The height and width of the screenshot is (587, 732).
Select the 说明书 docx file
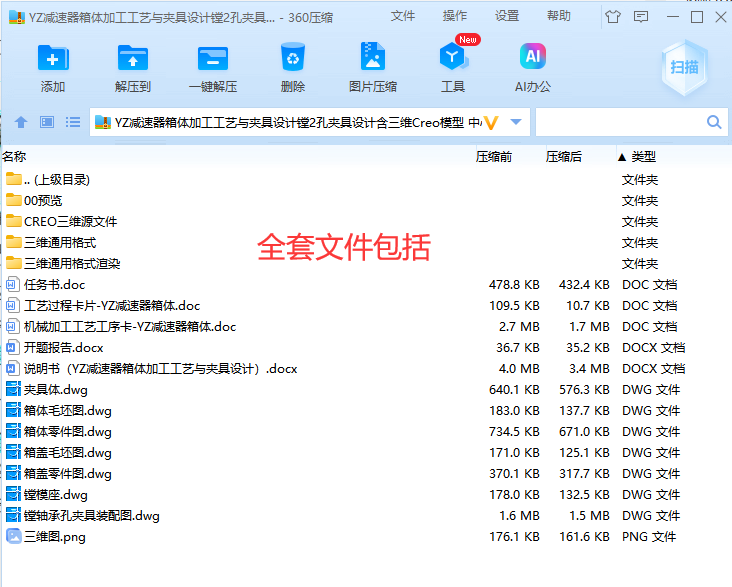(x=152, y=369)
